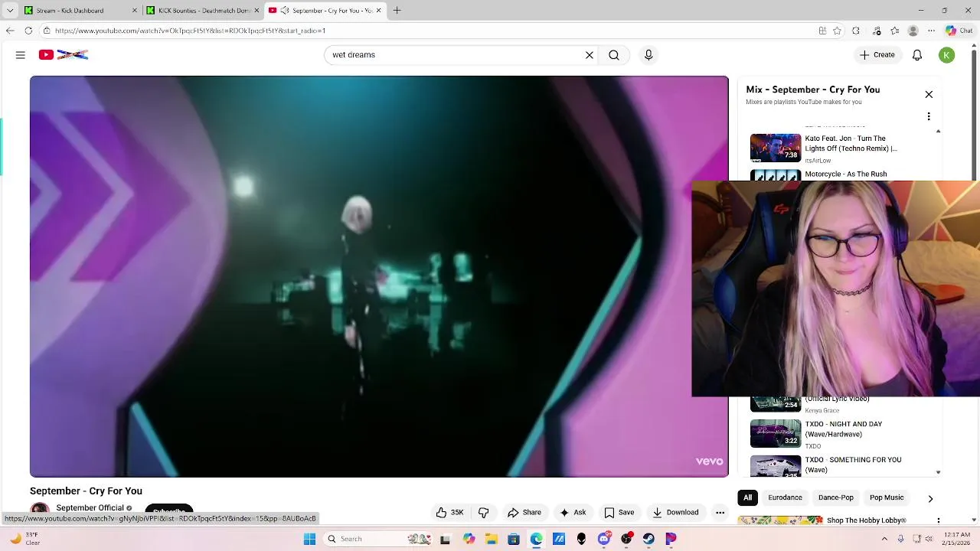Open Discord from taskbar
This screenshot has height=551, width=980.
tap(604, 539)
